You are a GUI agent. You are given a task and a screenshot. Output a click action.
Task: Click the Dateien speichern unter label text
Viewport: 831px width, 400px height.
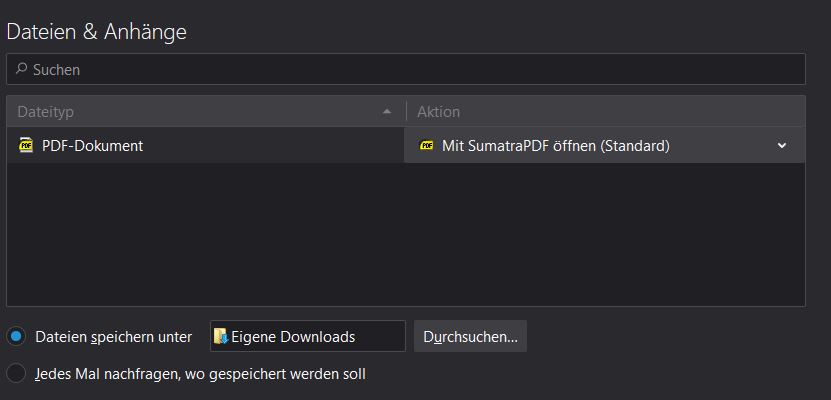click(x=113, y=337)
